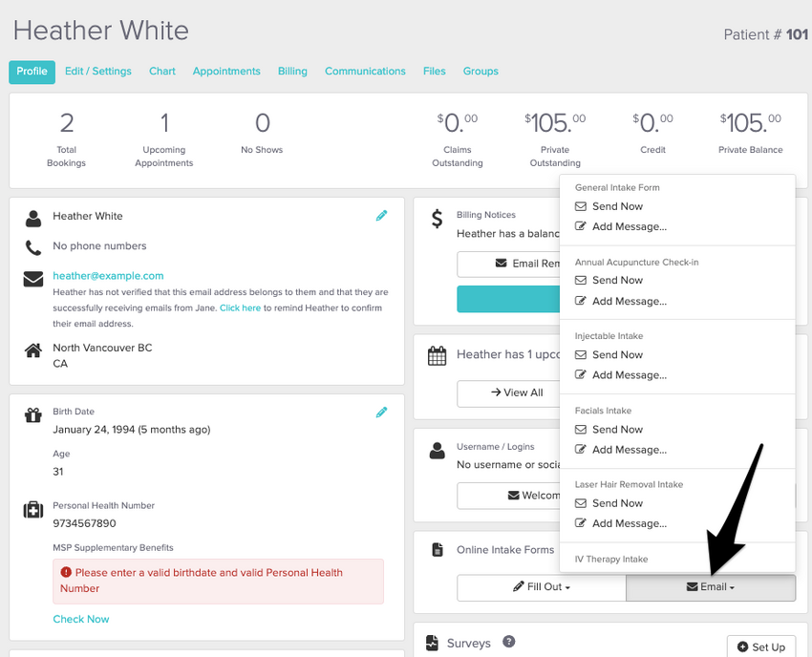Add Message for Facials Intake
812x657 pixels.
(x=621, y=450)
